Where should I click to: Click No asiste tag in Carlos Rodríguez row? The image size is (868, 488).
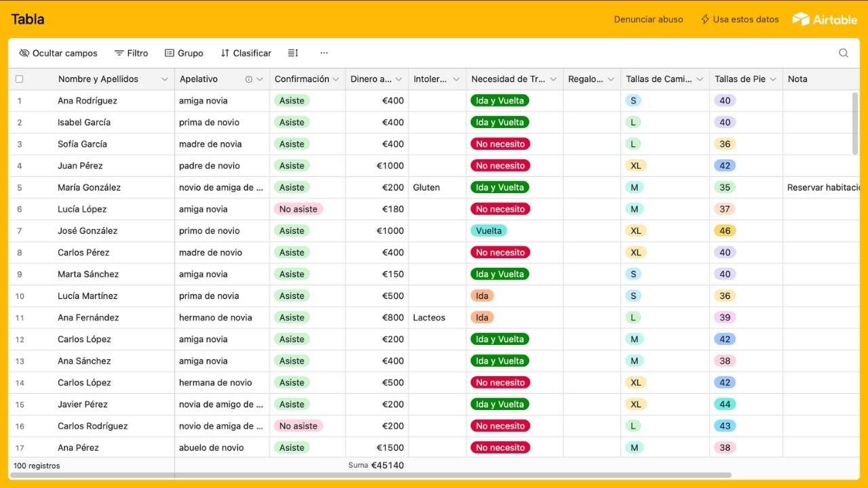coord(298,426)
